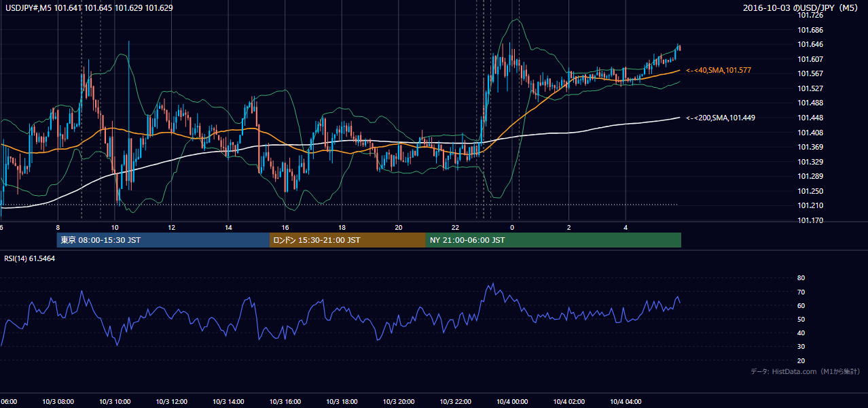This screenshot has width=868, height=408.
Task: Click the 10/4 04:00 time axis label
Action: point(626,401)
